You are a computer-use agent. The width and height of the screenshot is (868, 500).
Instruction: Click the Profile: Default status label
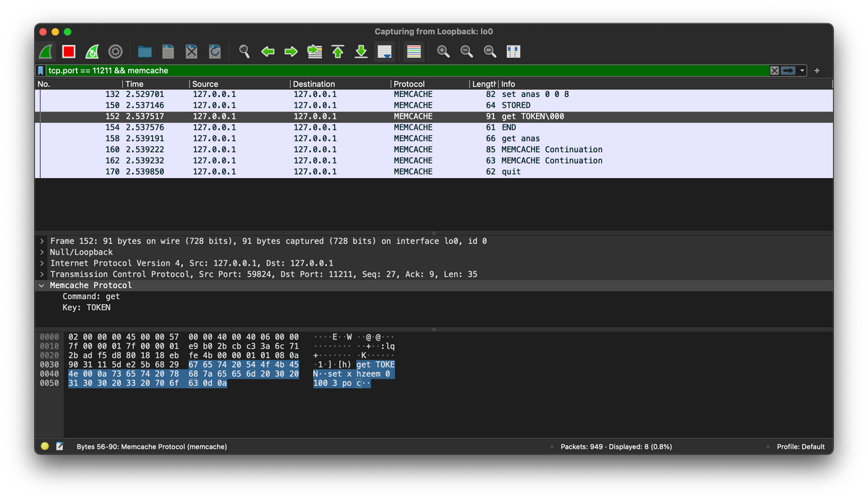[800, 446]
